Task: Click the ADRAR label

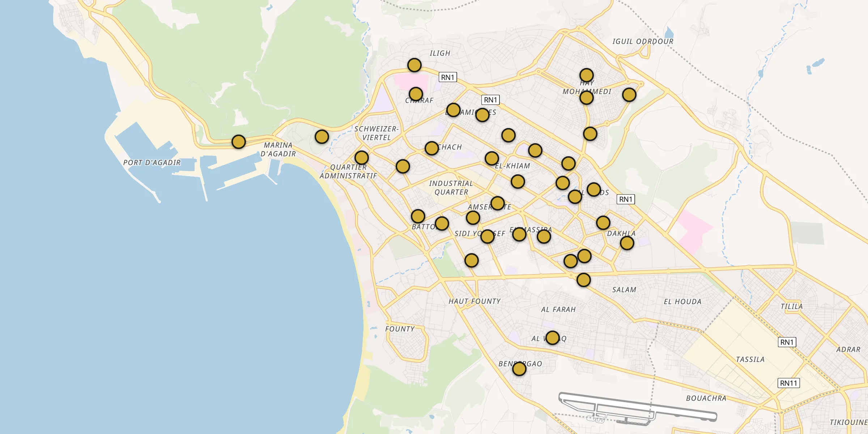Action: (x=848, y=350)
